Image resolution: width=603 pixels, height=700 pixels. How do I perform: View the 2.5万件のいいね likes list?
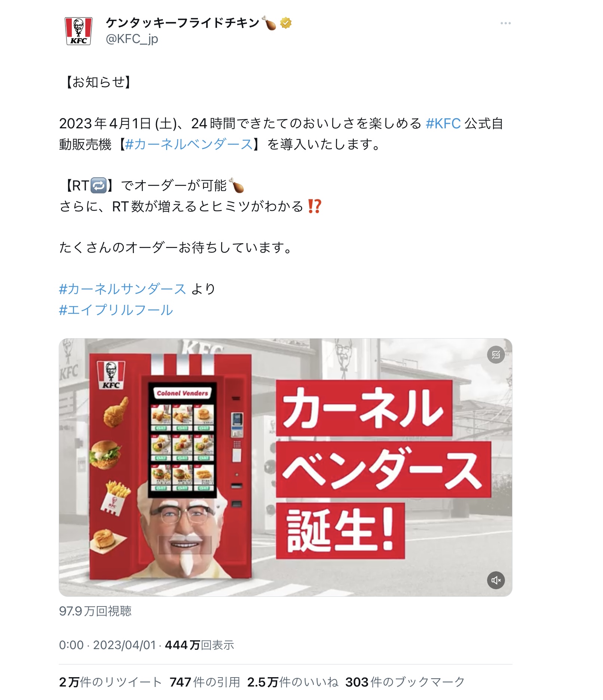click(x=293, y=682)
